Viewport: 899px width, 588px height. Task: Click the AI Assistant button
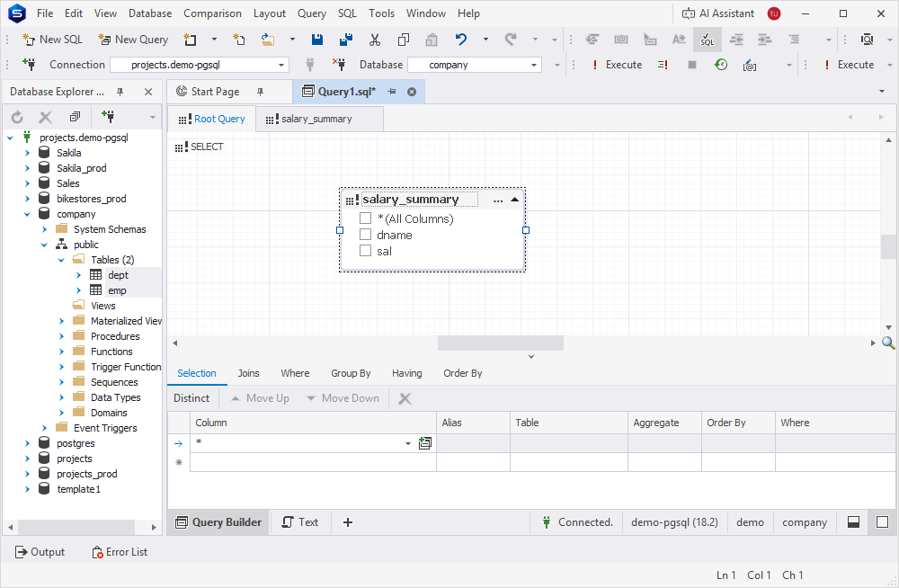[717, 13]
